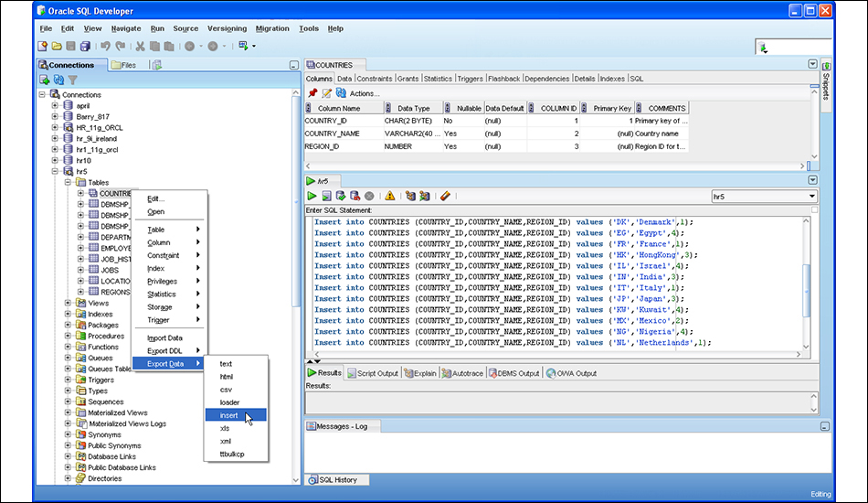The image size is (868, 503).
Task: Click the Refresh icon beside Actions
Action: [341, 93]
